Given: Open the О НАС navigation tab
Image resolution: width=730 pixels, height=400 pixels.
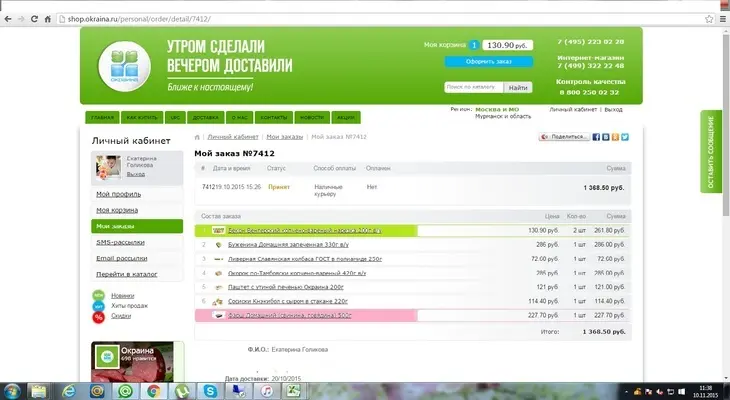Looking at the screenshot, I should 240,118.
